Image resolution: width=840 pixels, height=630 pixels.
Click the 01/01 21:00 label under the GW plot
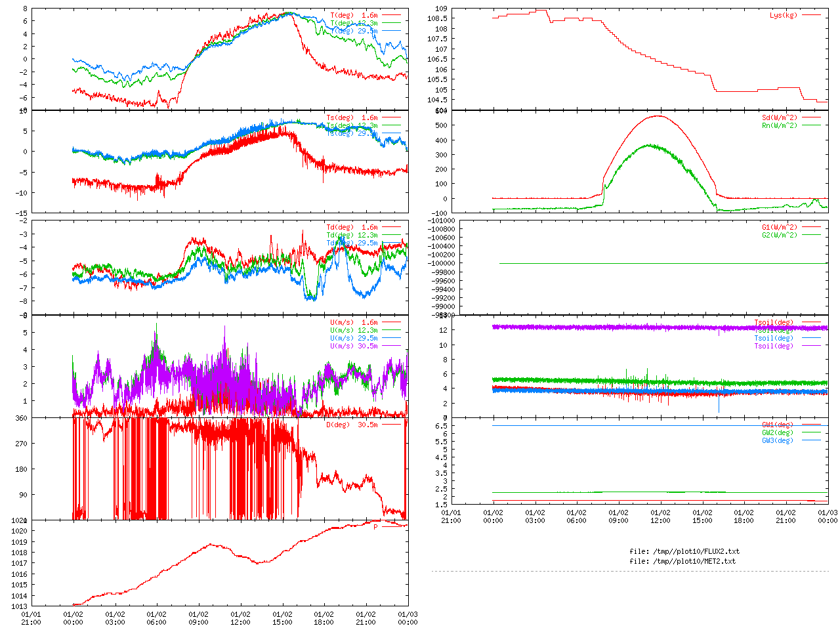coord(451,516)
